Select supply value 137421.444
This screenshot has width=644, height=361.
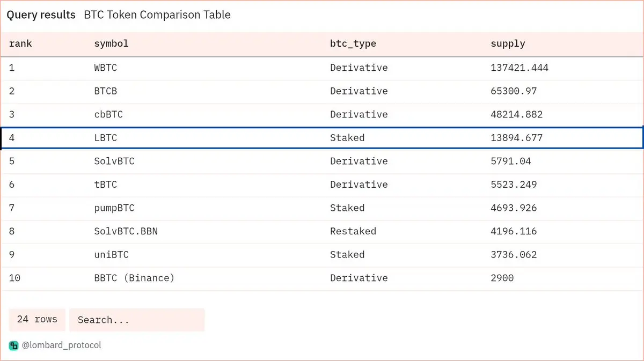[x=519, y=68]
